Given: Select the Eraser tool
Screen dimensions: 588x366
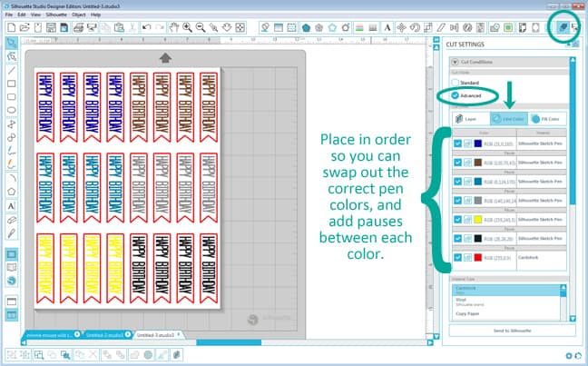Looking at the screenshot, I should [12, 219].
